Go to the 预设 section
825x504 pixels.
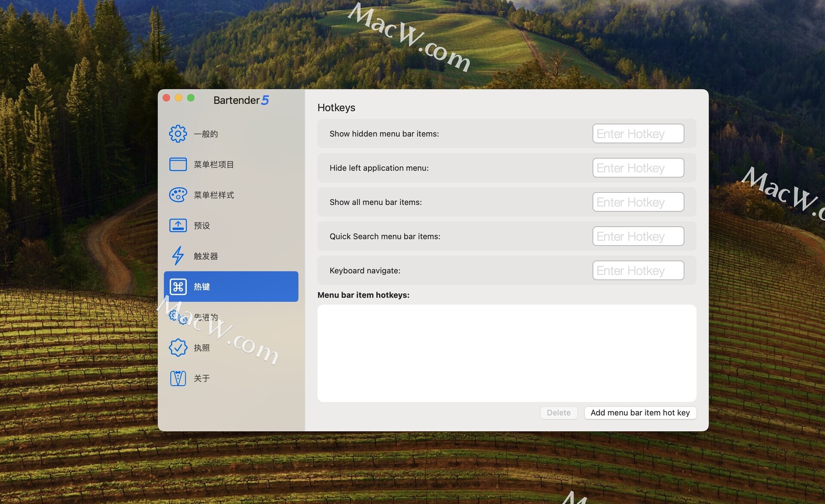231,225
